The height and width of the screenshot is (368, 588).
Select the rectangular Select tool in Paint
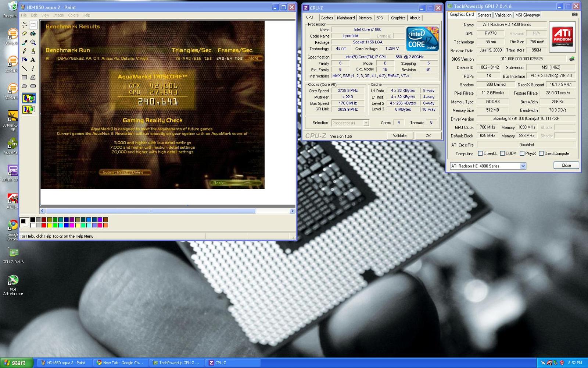point(33,25)
